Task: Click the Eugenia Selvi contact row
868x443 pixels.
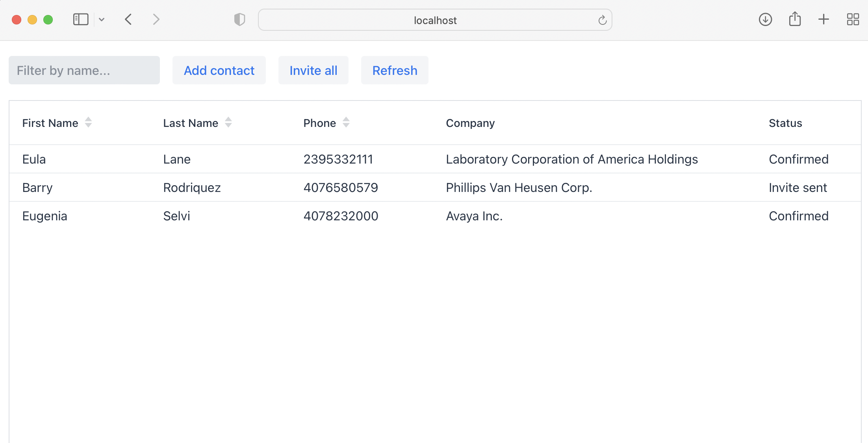Action: 435,216
